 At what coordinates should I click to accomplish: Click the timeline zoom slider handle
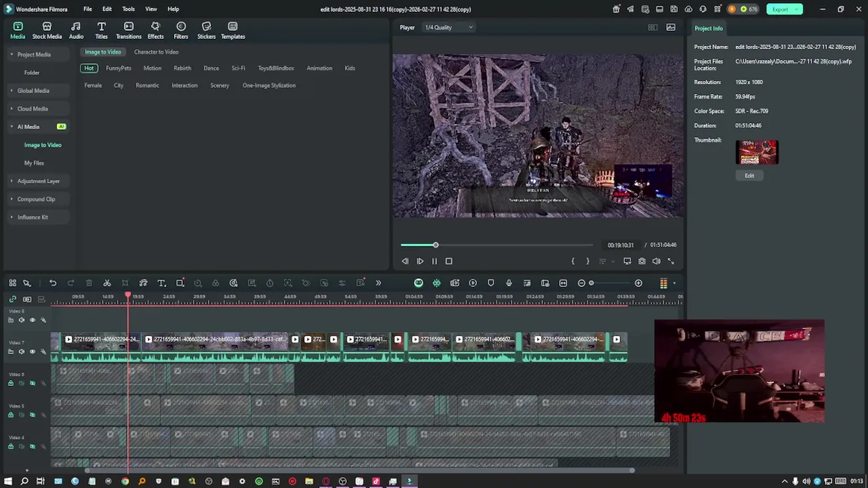pos(591,283)
